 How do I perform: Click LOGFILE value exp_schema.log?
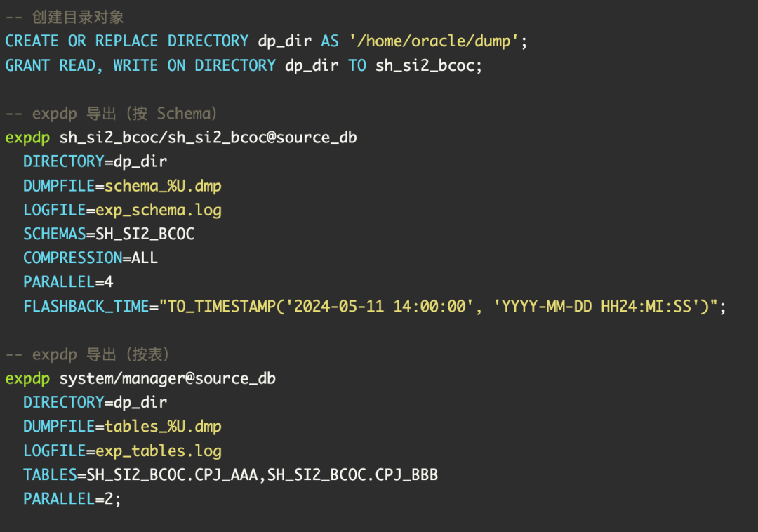point(159,211)
